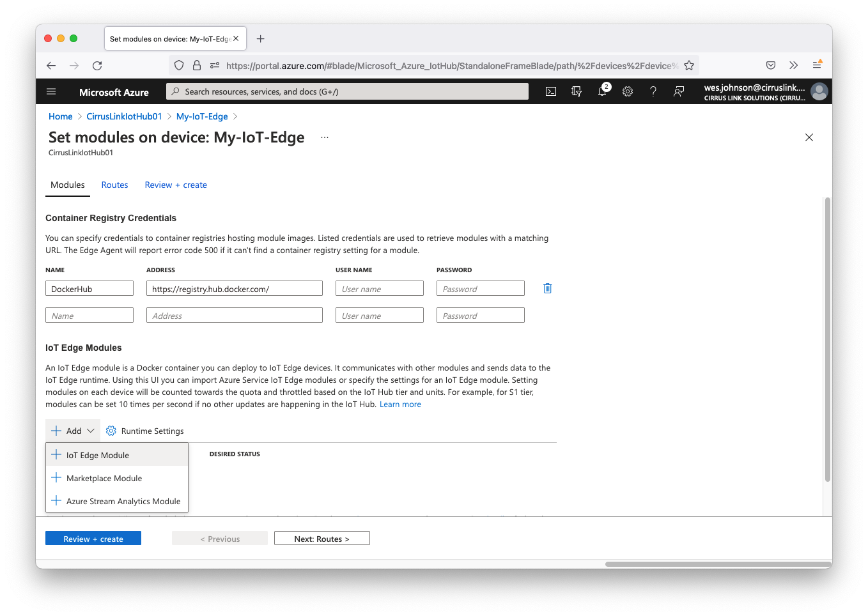Screen dimensions: 868x616
Task: Open the Help question mark icon
Action: pyautogui.click(x=653, y=92)
